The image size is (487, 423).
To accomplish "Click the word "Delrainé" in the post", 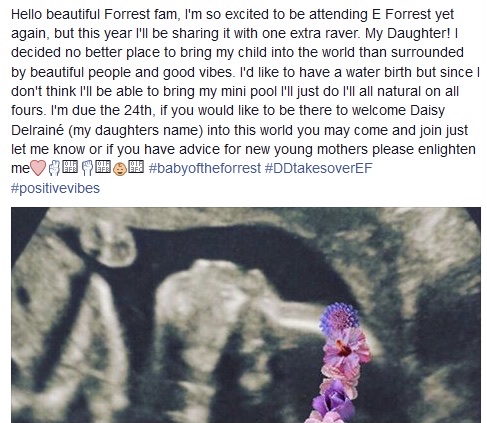I will 37,130.
